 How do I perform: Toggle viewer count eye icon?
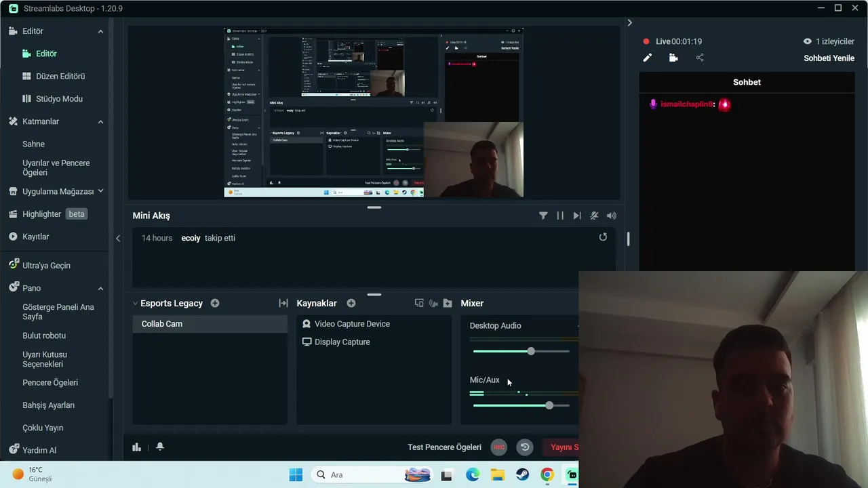coord(808,41)
